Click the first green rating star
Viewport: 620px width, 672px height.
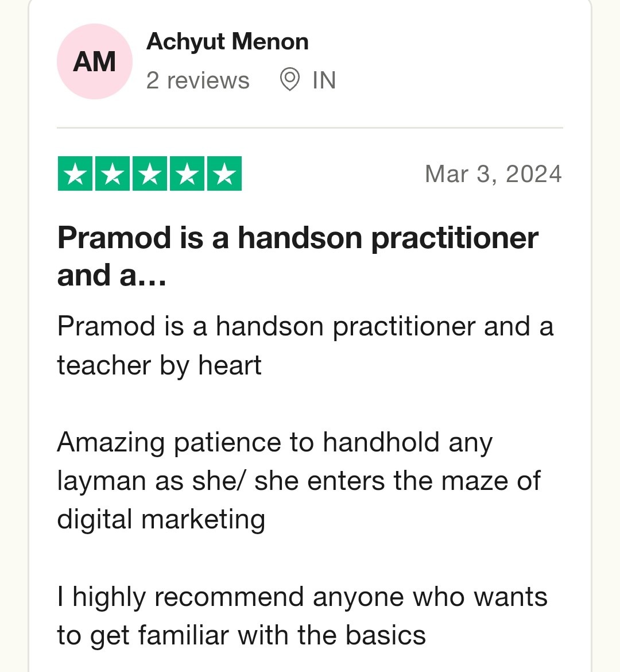75,173
